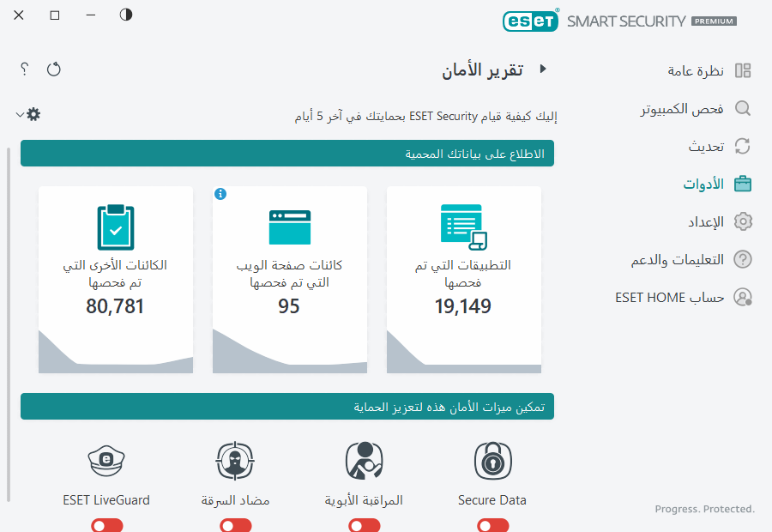Screen dimensions: 772x532
Task: Open Help and Support sidebar icon
Action: [743, 259]
